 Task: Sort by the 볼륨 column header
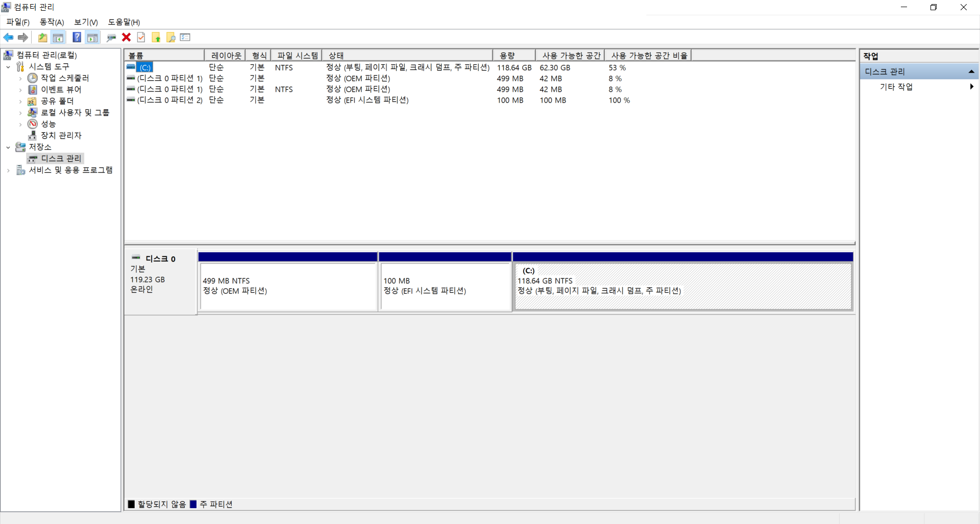pyautogui.click(x=164, y=55)
